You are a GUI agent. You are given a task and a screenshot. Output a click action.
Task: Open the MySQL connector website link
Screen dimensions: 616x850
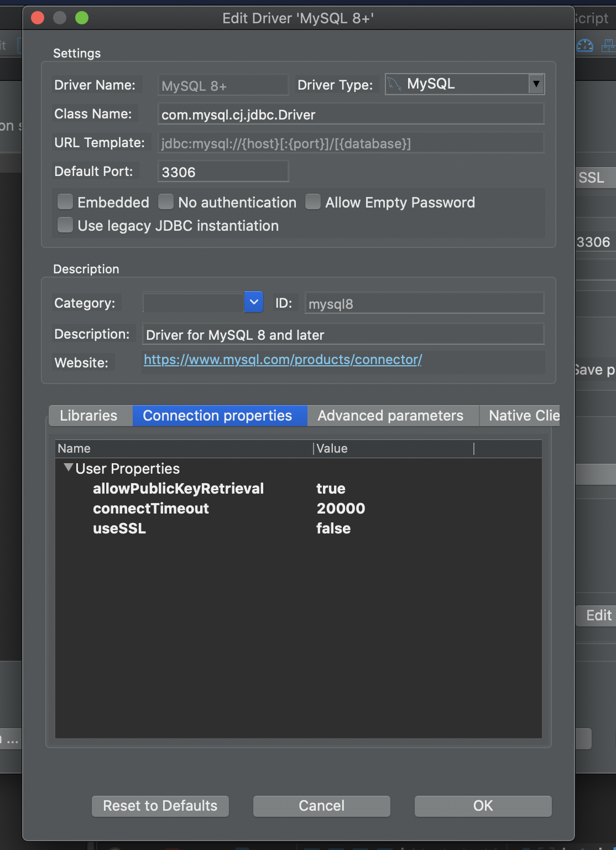283,360
